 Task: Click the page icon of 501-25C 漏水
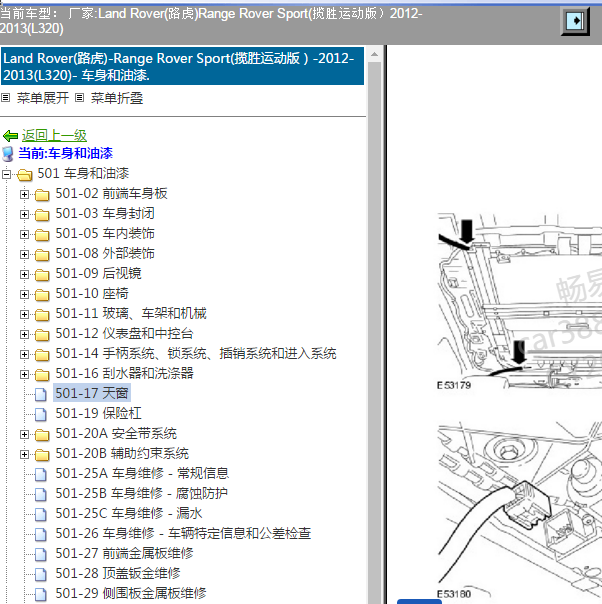click(x=41, y=514)
